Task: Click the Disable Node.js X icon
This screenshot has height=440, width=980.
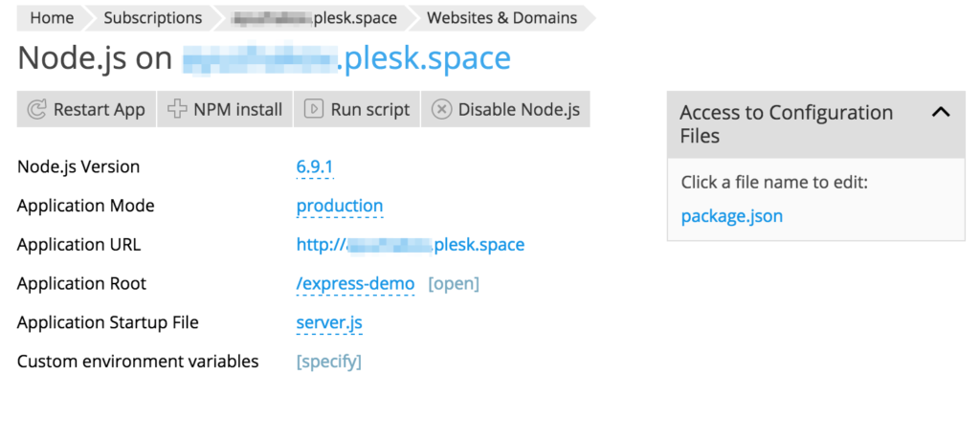Action: (441, 110)
